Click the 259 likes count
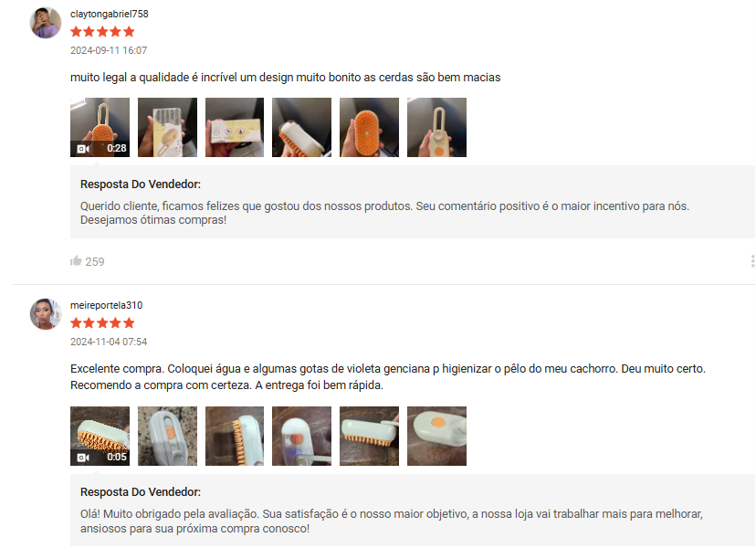756x548 pixels. point(95,261)
